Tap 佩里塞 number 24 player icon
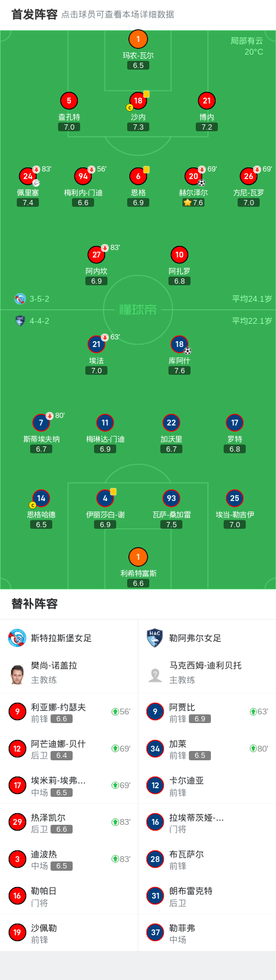The width and height of the screenshot is (276, 980). click(28, 176)
